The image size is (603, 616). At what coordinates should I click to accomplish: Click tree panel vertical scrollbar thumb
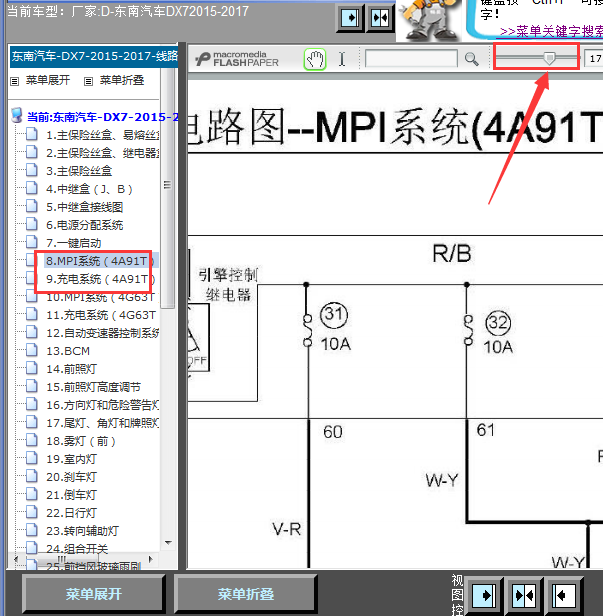tap(168, 188)
